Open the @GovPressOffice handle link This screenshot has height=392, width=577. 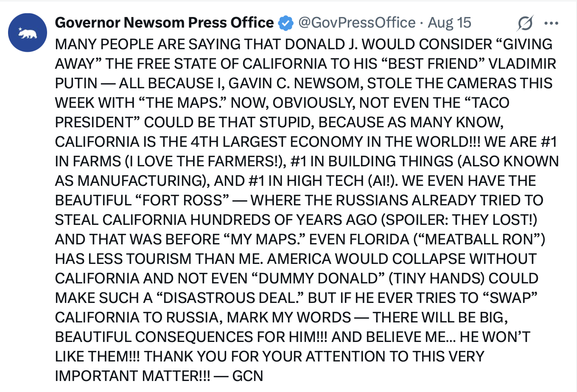pyautogui.click(x=357, y=22)
